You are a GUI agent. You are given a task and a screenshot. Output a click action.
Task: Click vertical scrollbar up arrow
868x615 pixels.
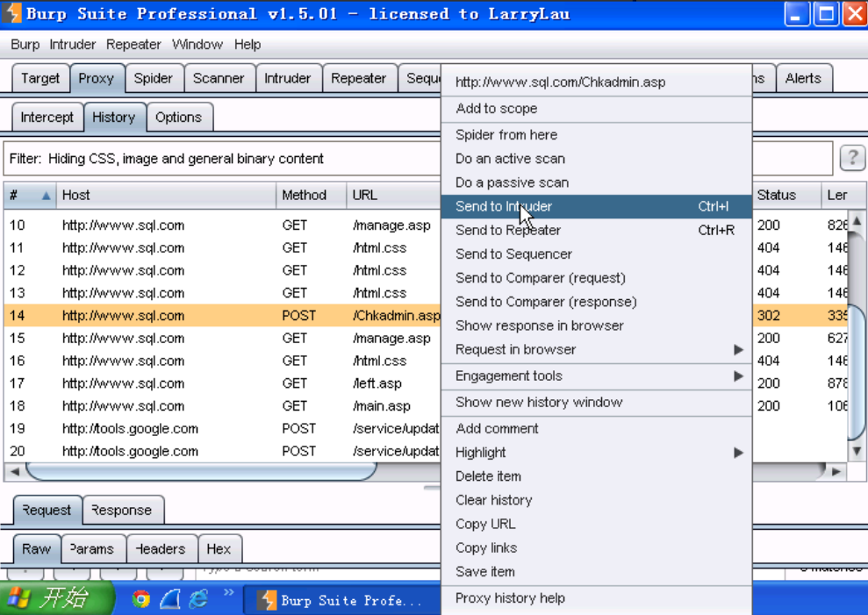pos(857,221)
